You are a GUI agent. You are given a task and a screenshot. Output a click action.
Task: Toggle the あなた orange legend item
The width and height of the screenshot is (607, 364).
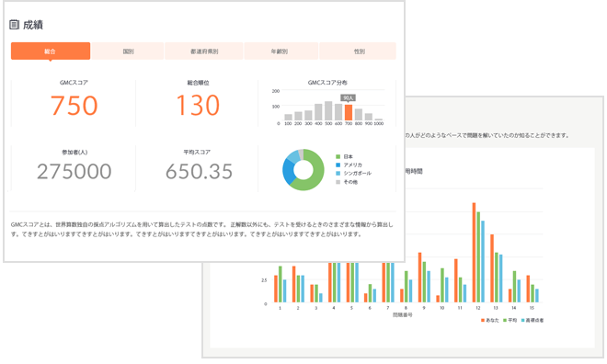(x=489, y=320)
